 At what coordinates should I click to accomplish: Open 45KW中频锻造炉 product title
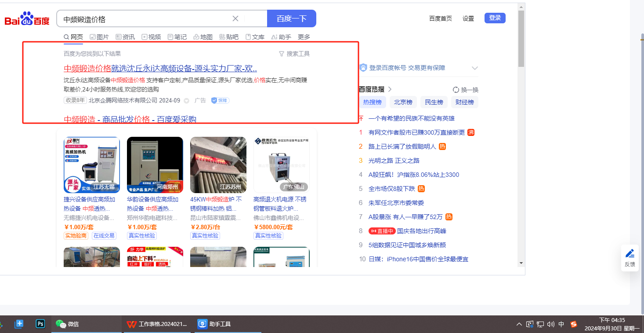[x=217, y=204]
